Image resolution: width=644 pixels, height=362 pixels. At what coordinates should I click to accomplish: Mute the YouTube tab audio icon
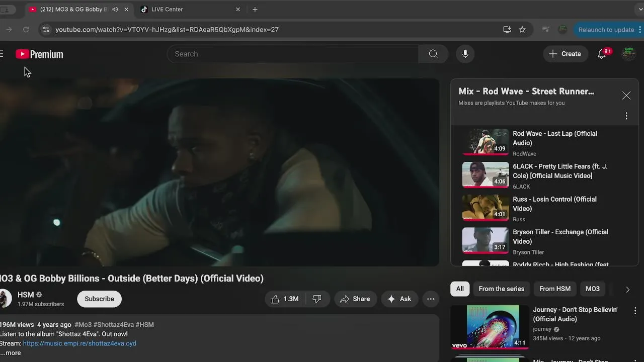115,9
